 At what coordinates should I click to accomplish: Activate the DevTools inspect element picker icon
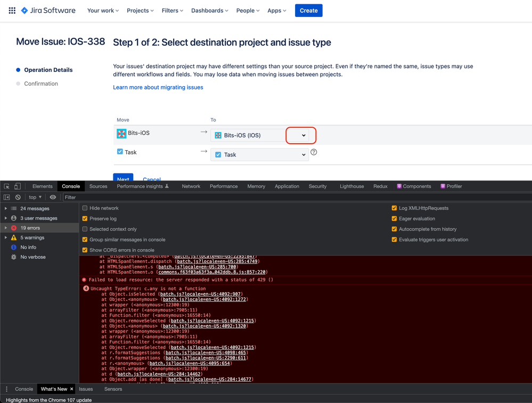point(6,186)
